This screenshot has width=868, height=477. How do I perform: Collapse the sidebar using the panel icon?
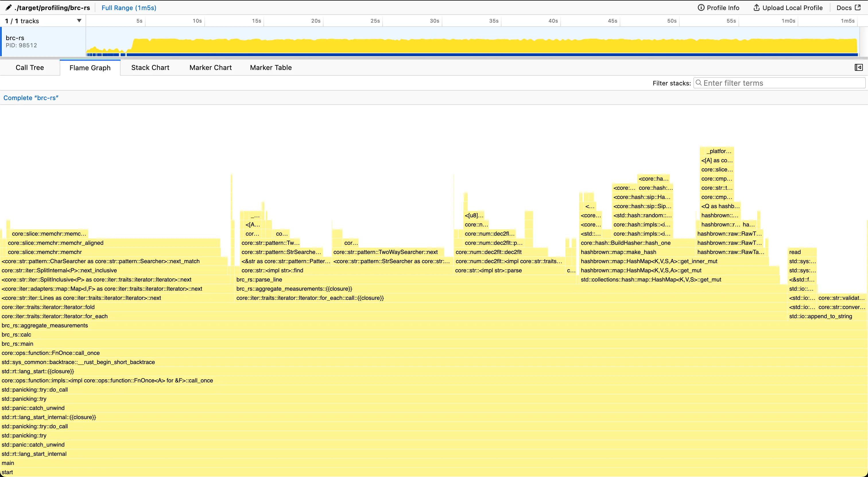click(x=859, y=67)
